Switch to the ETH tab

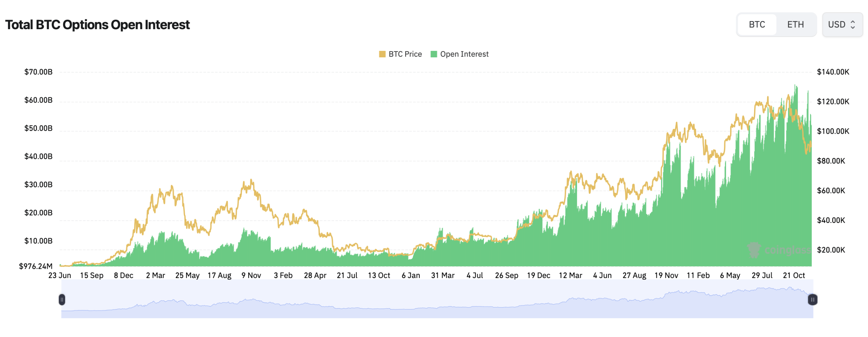pyautogui.click(x=795, y=24)
